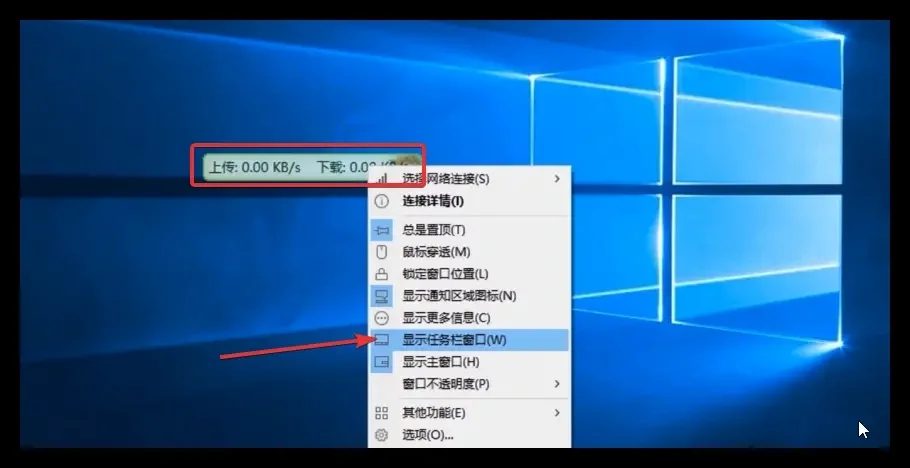Expand the arrow next to 窗口不透明度(P)

point(557,384)
